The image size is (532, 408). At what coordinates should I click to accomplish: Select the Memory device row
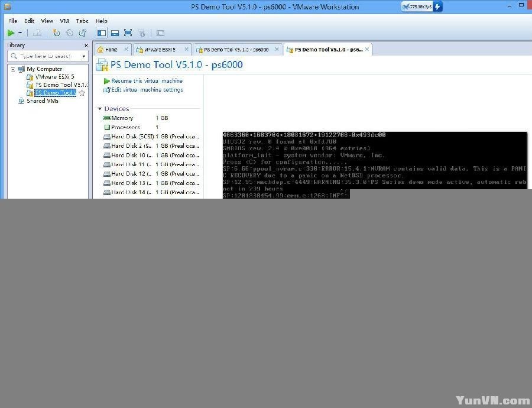(x=151, y=118)
